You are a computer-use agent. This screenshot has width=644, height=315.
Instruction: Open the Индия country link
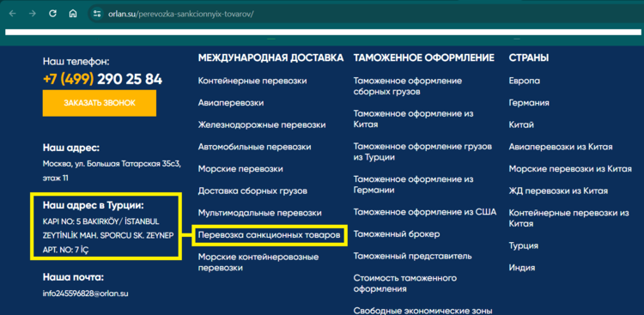point(522,268)
